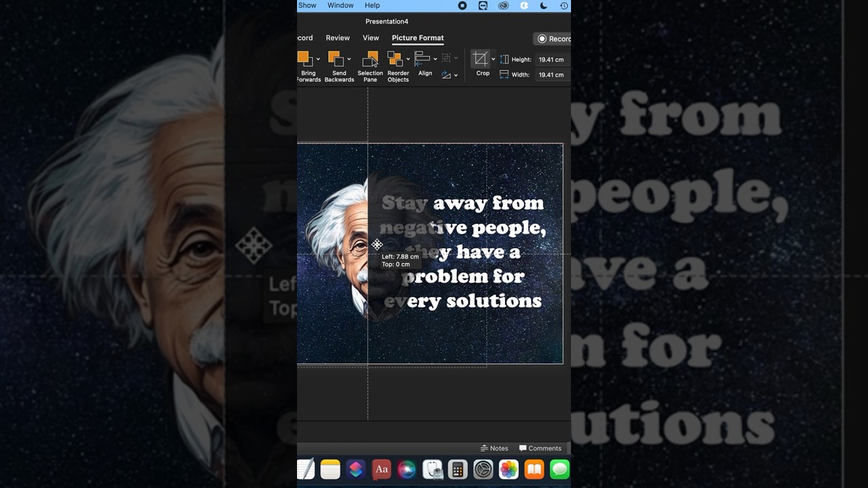The width and height of the screenshot is (868, 488).
Task: Expand Align dropdown arrow
Action: [x=435, y=59]
